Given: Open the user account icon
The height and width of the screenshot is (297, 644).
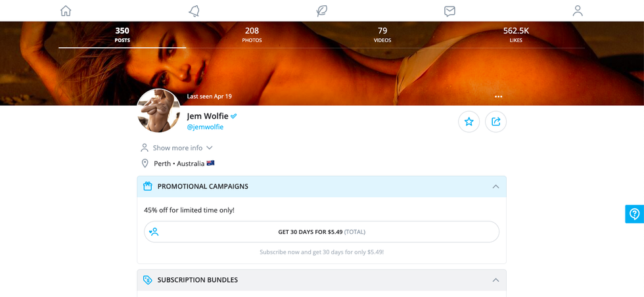Looking at the screenshot, I should [578, 11].
